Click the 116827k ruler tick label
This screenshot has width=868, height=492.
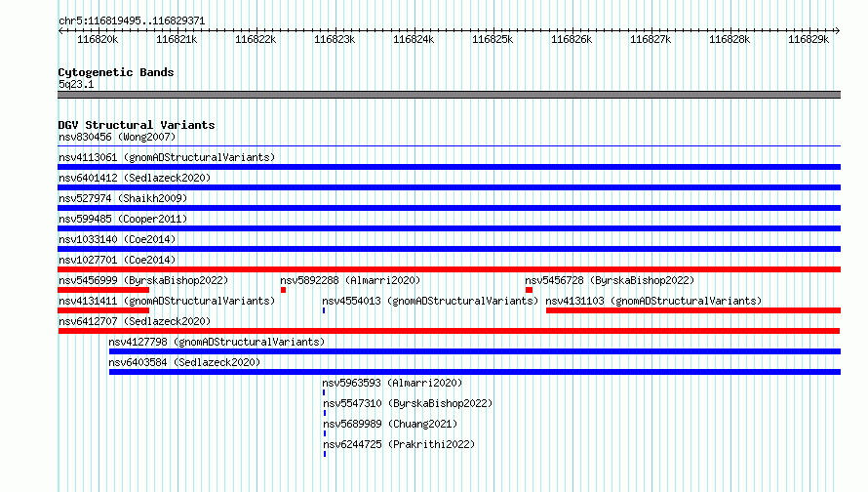coord(651,40)
